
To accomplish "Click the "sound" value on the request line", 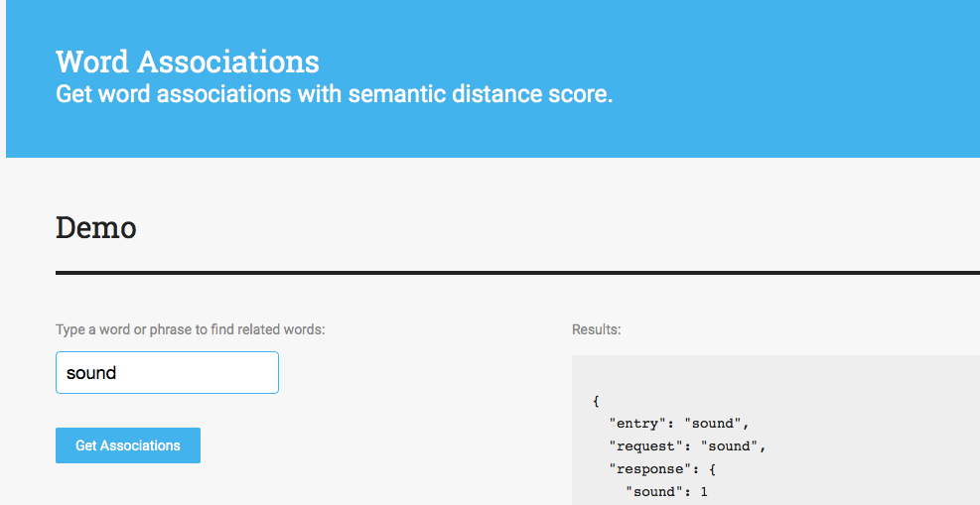I will [x=729, y=446].
